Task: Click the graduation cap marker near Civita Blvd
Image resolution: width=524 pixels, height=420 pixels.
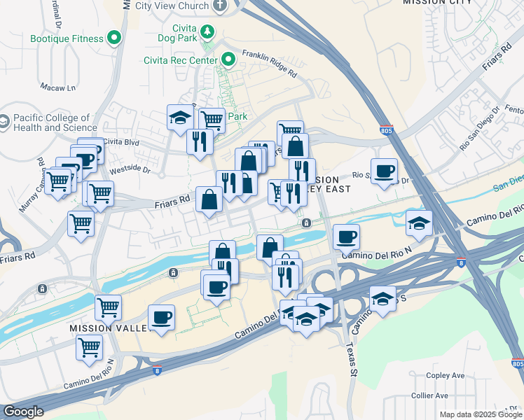Action: (180, 120)
